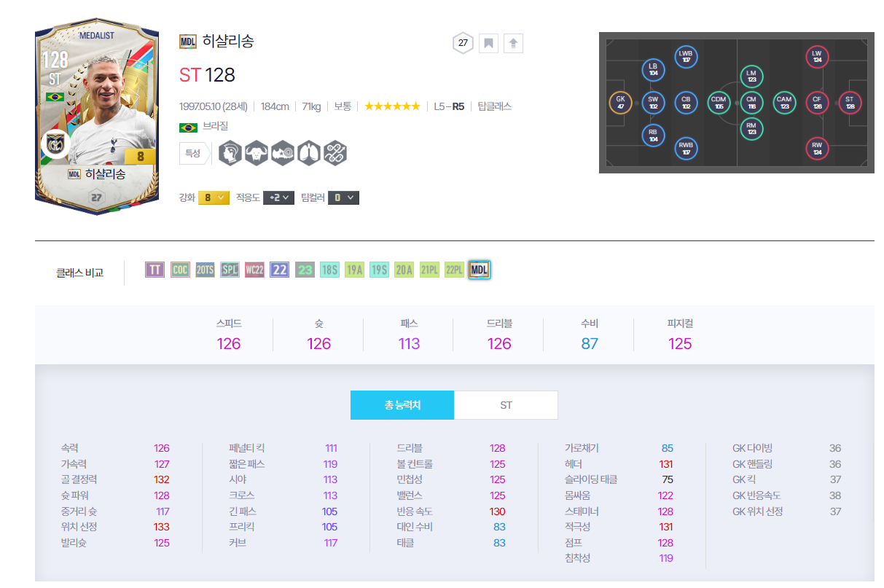Click the hexagonal 27 salary badge
884x588 pixels.
click(x=462, y=43)
